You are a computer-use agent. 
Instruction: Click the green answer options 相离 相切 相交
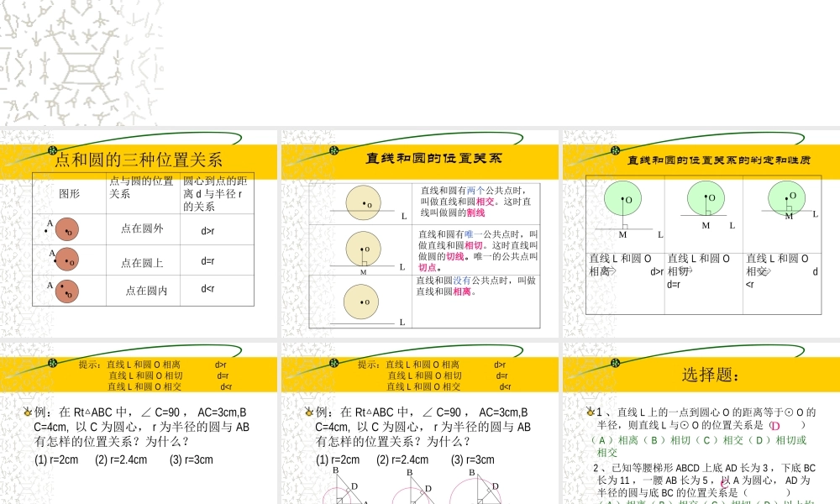tap(699, 445)
